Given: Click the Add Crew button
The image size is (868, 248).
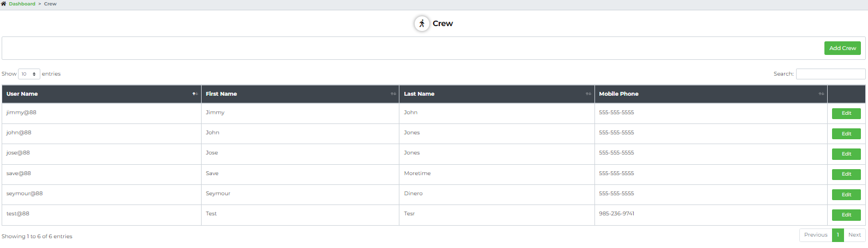Looking at the screenshot, I should pos(842,48).
